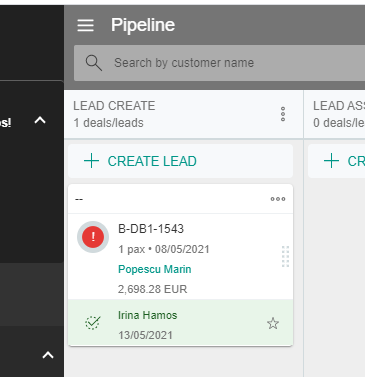Click the plus icon beside Create Lead

pos(91,161)
